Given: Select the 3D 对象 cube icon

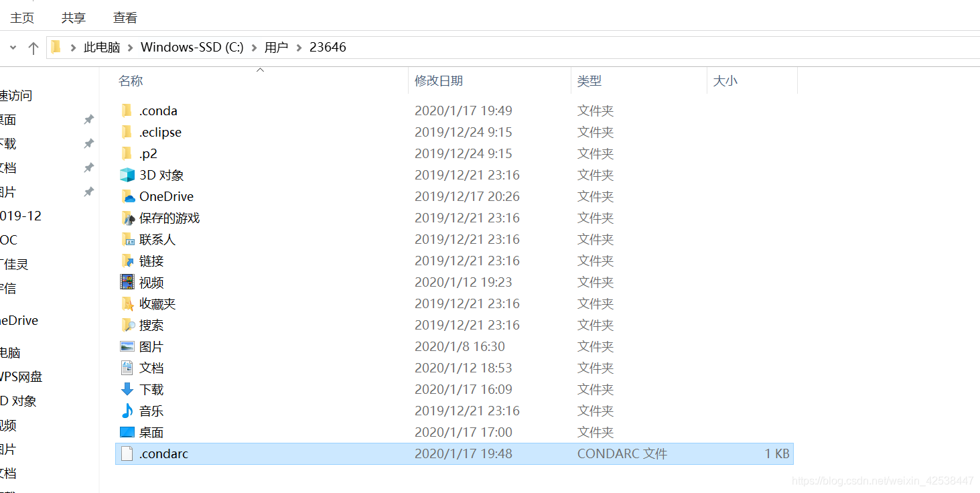Looking at the screenshot, I should [127, 175].
